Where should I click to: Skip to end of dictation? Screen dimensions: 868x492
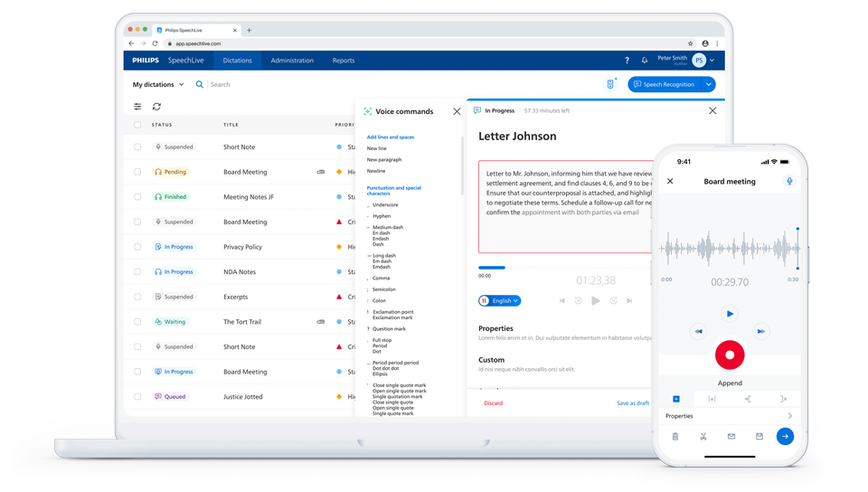coord(629,300)
